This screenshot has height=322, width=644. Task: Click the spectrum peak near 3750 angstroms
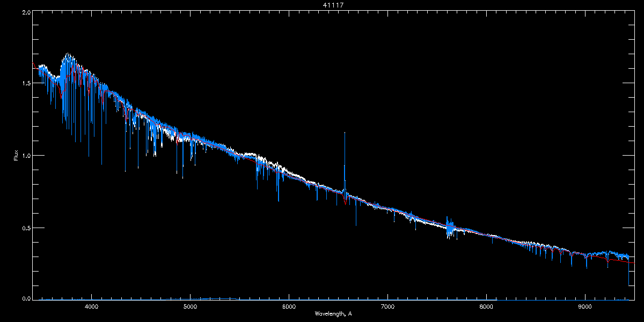point(68,55)
